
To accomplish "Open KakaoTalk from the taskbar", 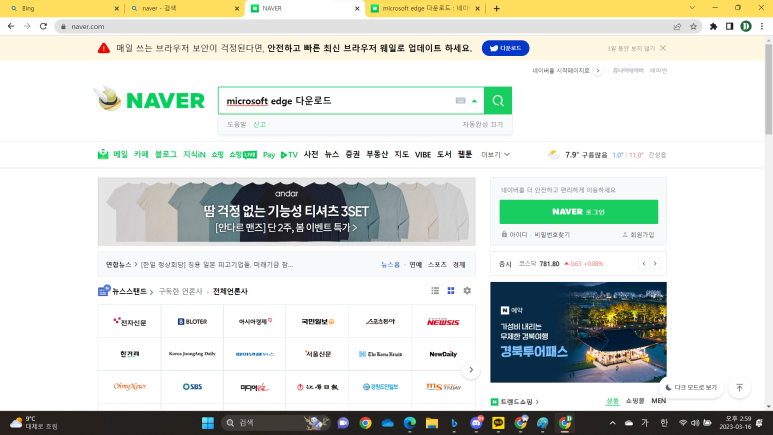I will (x=498, y=423).
